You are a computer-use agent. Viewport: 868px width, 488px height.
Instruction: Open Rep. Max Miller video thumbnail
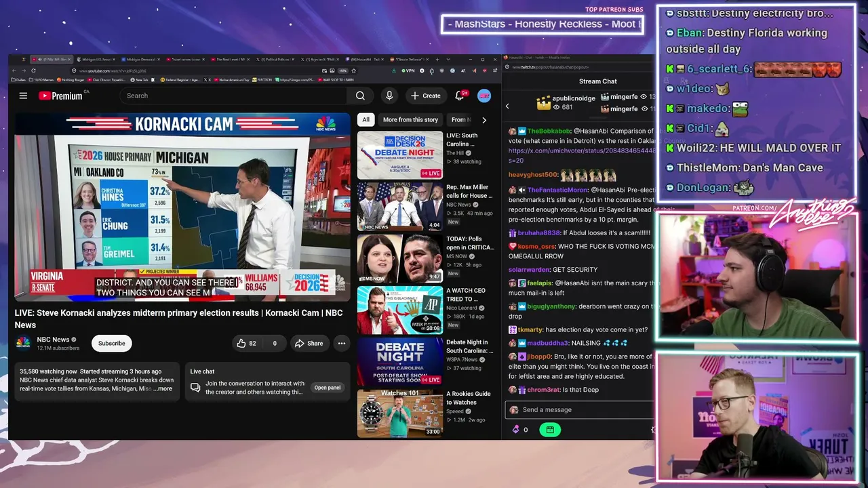pyautogui.click(x=400, y=207)
